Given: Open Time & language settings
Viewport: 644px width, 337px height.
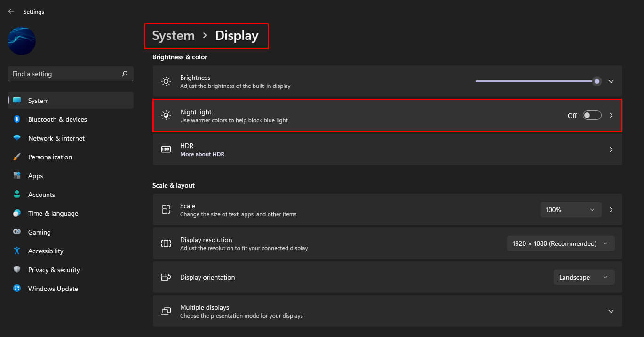Looking at the screenshot, I should (71, 213).
